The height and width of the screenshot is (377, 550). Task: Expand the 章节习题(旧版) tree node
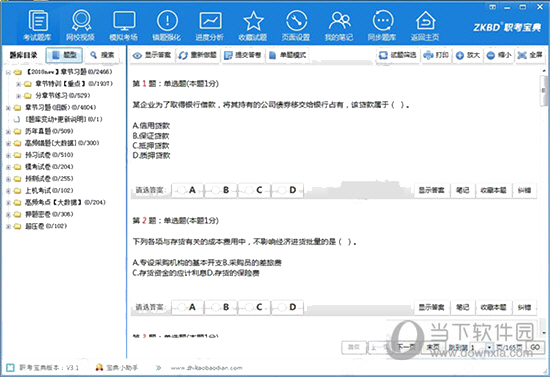click(8, 108)
